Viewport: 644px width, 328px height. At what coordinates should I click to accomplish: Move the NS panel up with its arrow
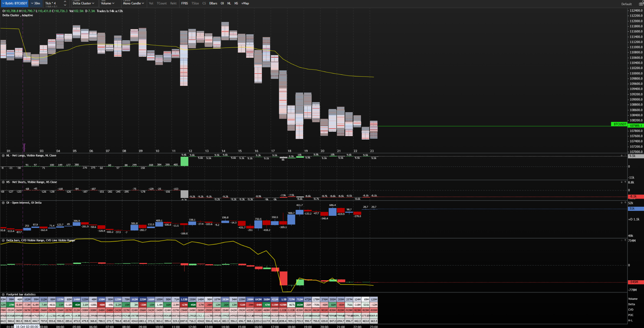(x=625, y=182)
